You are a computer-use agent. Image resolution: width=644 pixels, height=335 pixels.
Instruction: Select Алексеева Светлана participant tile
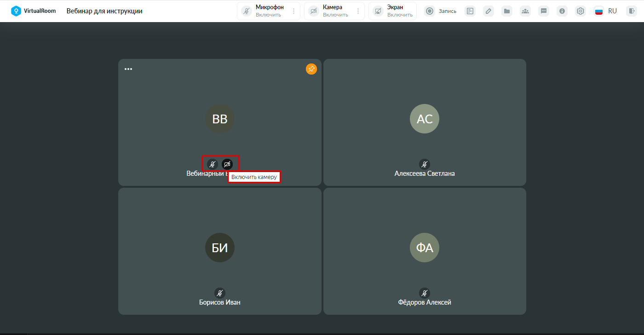[x=425, y=122]
